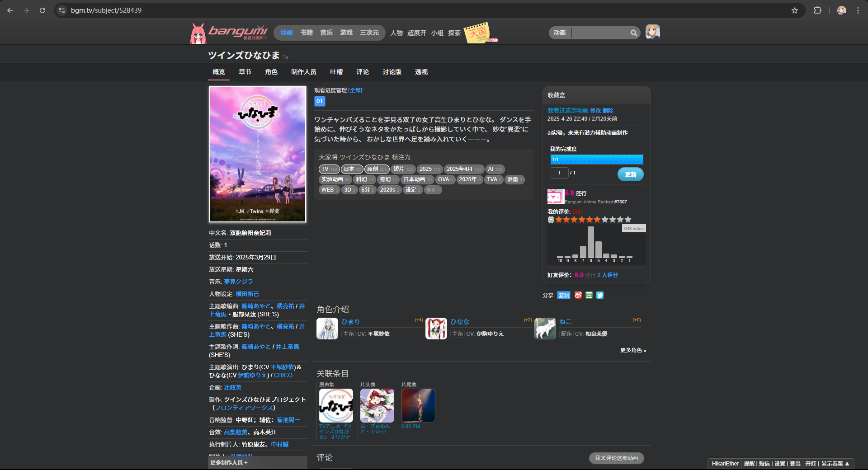Screen dimensions: 868x470
Task: Click the 我的完成度 progress bar
Action: point(597,160)
